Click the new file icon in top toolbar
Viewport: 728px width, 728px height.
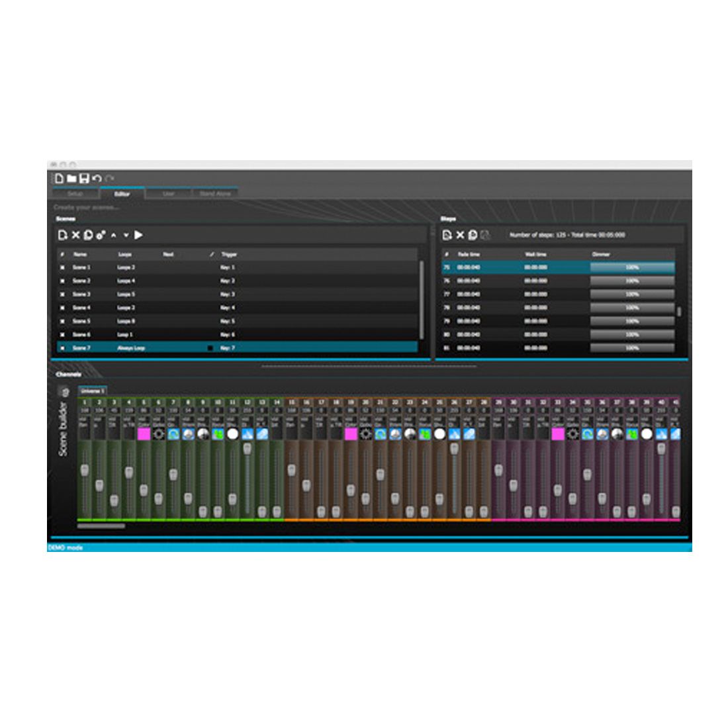pyautogui.click(x=59, y=179)
